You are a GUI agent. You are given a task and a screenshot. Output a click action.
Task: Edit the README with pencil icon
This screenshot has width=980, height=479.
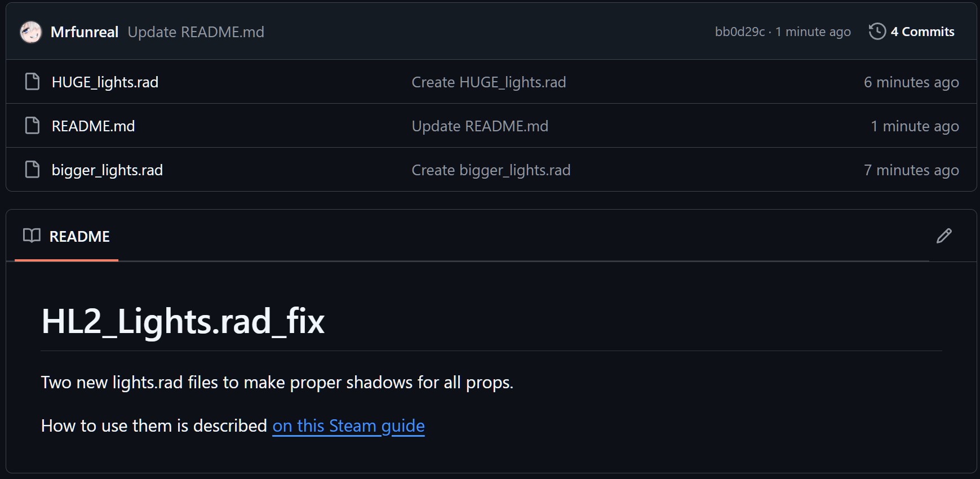[x=944, y=236]
